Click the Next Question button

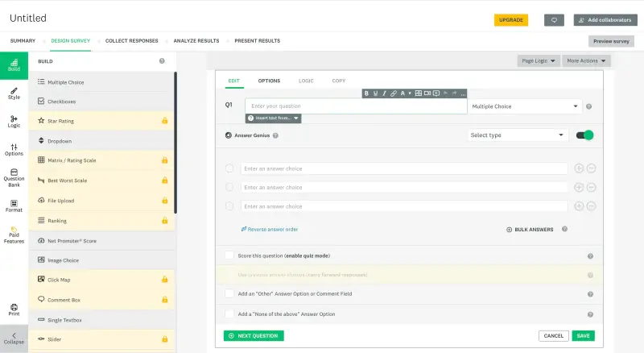(x=254, y=336)
